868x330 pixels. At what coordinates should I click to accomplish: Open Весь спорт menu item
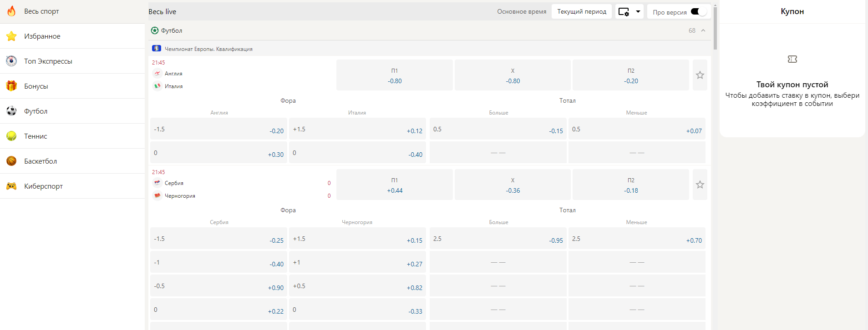72,11
